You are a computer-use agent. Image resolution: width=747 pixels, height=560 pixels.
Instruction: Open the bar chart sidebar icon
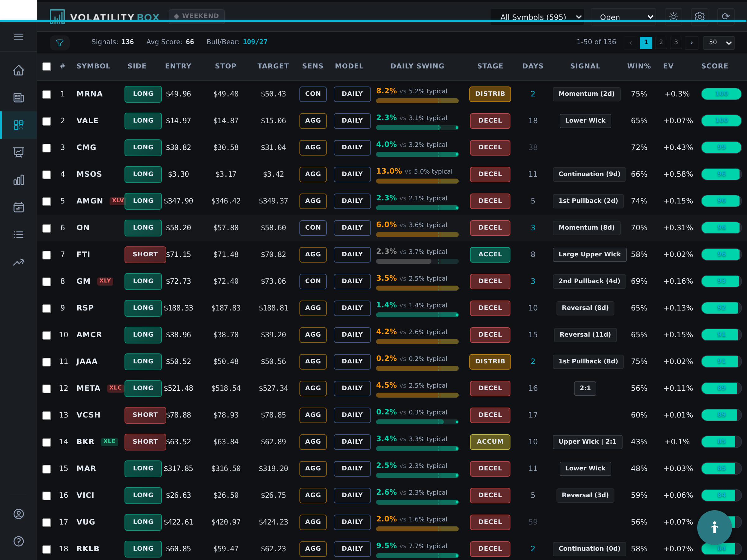coord(19,180)
